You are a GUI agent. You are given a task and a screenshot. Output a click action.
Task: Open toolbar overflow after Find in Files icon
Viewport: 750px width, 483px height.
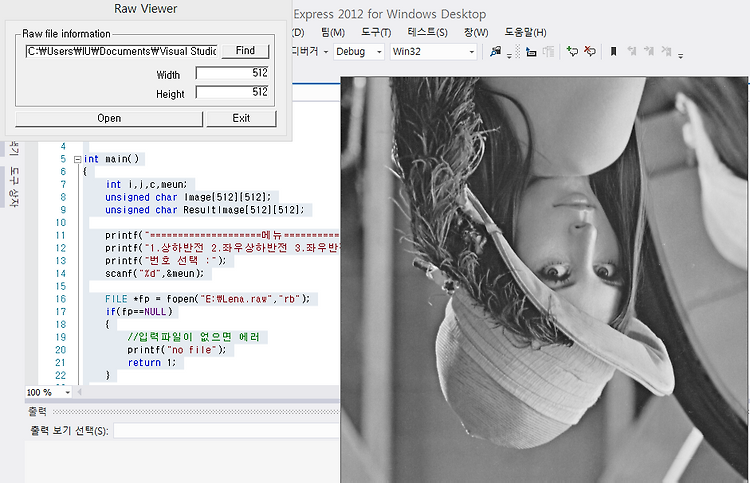[x=509, y=55]
